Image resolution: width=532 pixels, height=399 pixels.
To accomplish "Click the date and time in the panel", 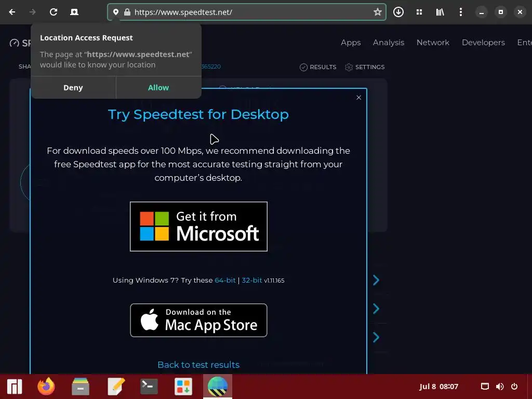I will (x=438, y=387).
